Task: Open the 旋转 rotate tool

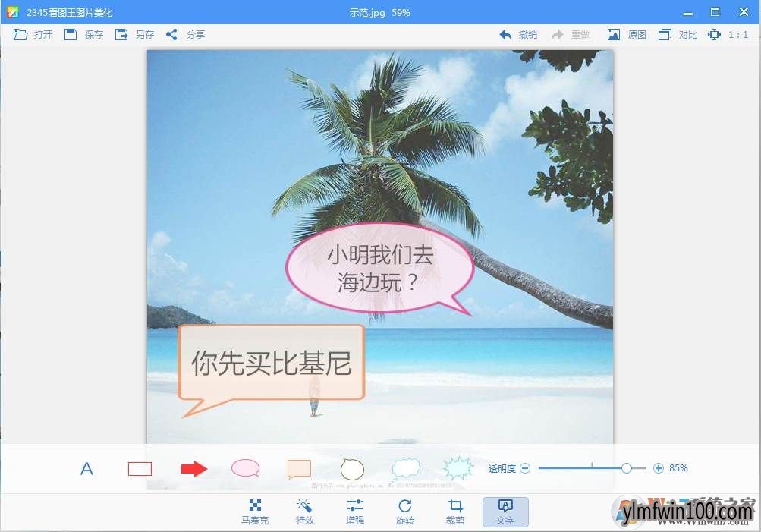Action: 404,512
